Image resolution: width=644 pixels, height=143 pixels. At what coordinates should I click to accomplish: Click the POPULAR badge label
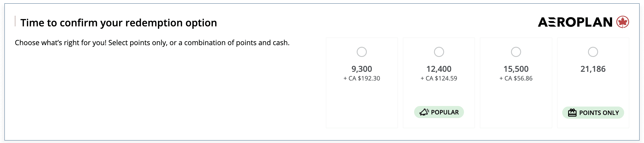point(445,112)
